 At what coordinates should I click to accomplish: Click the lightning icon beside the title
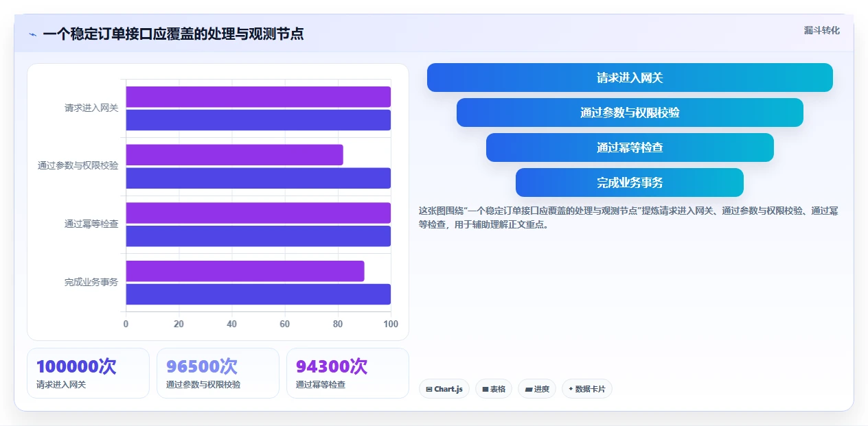(x=32, y=34)
